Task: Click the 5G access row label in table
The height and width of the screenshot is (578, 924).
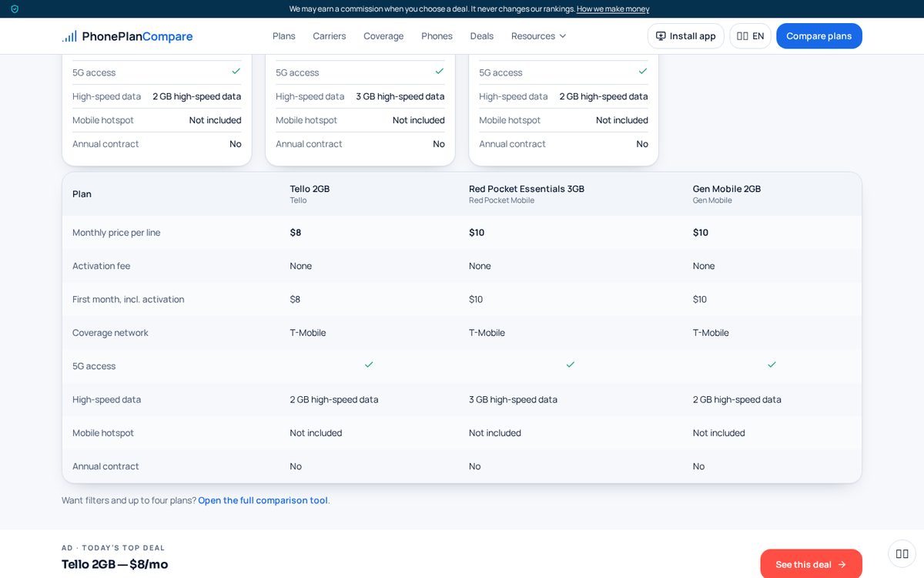Action: pos(94,366)
